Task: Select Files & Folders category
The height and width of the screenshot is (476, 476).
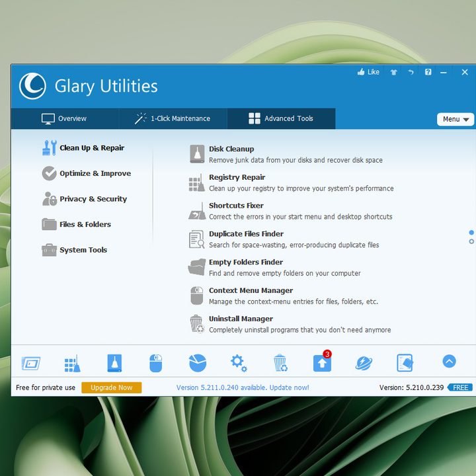Action: click(x=77, y=224)
